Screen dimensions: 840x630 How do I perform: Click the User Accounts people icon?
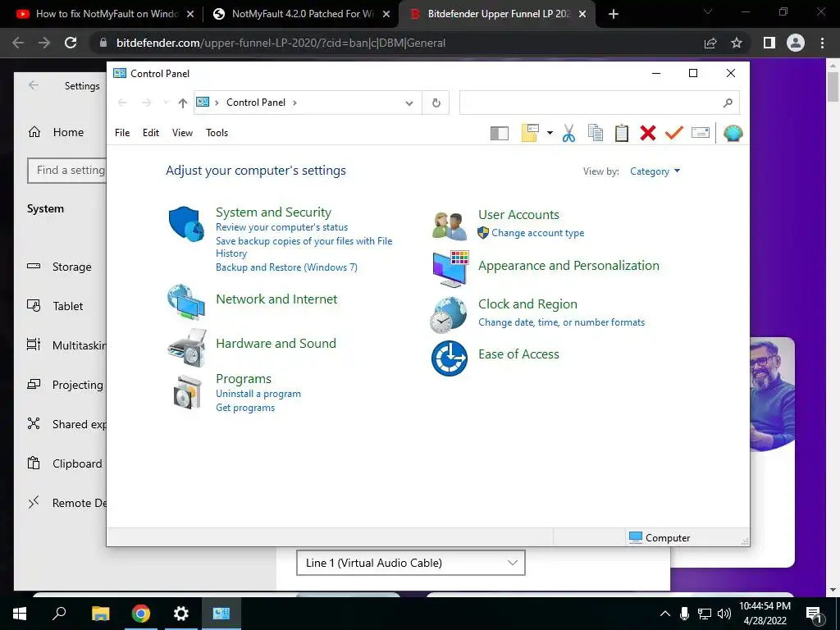(450, 226)
